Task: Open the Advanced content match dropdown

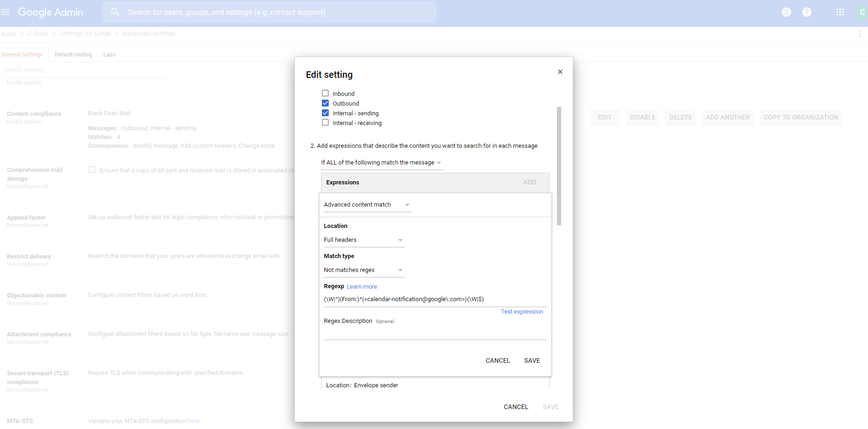Action: (367, 205)
